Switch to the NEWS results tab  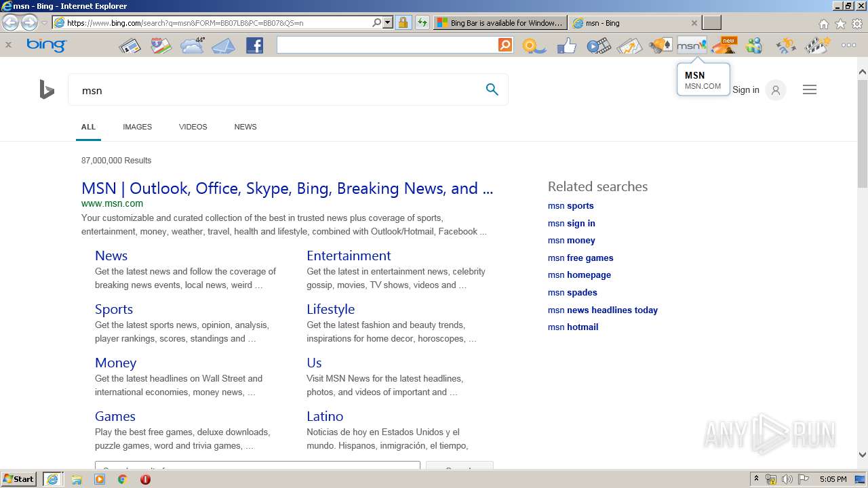click(245, 127)
